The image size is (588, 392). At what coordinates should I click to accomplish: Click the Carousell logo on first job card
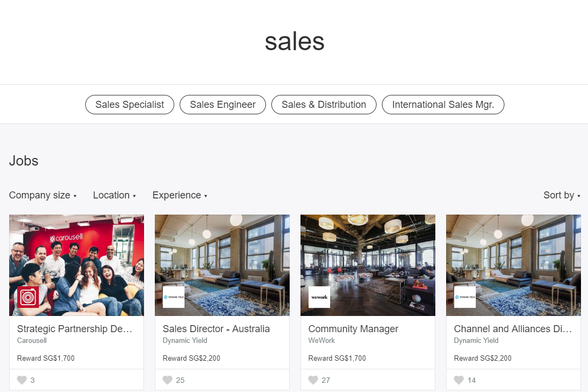28,297
